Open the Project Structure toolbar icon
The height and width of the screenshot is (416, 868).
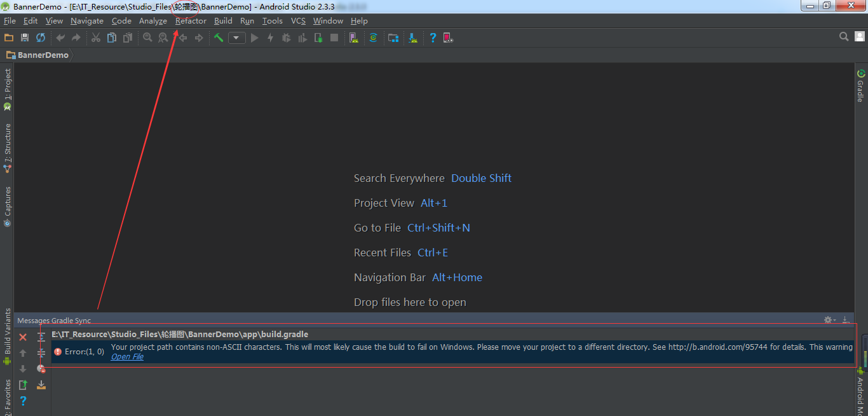393,38
